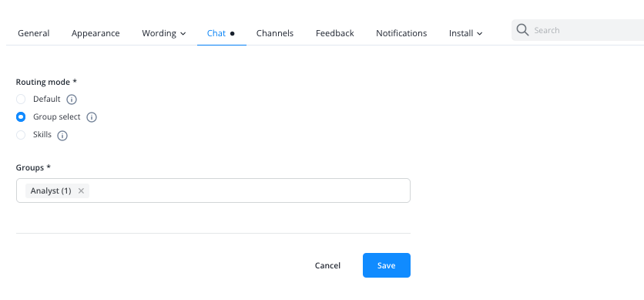Open the info icon next to Skills
The height and width of the screenshot is (300, 644).
pyautogui.click(x=62, y=136)
